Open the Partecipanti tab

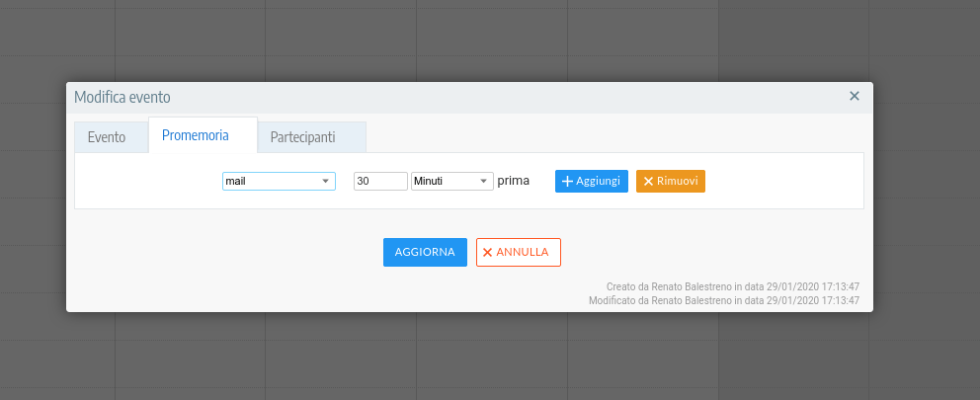(302, 137)
